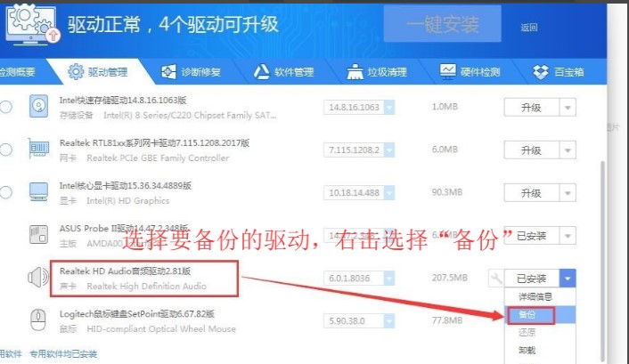Click the Logitech mouse device icon
Viewport: 629px width, 364px height.
pos(38,320)
